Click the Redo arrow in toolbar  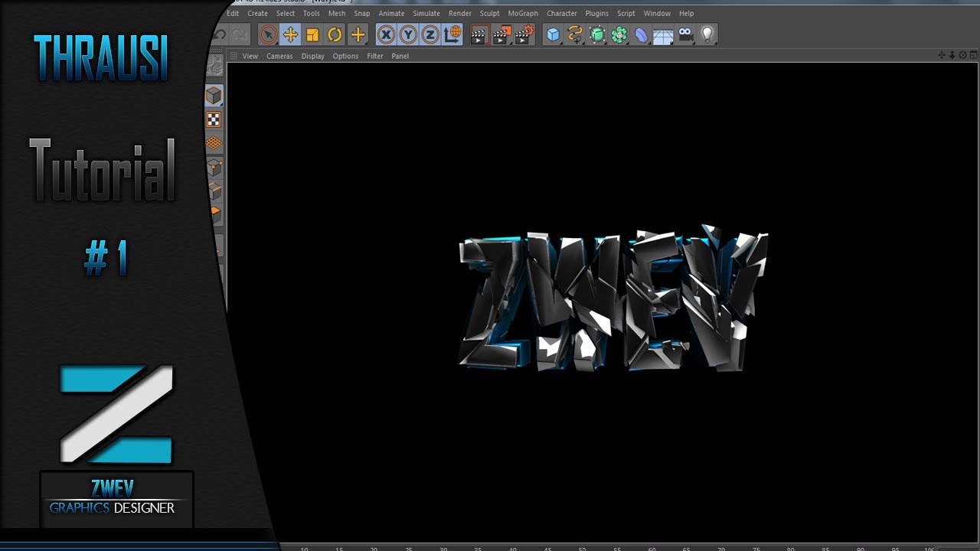[240, 34]
